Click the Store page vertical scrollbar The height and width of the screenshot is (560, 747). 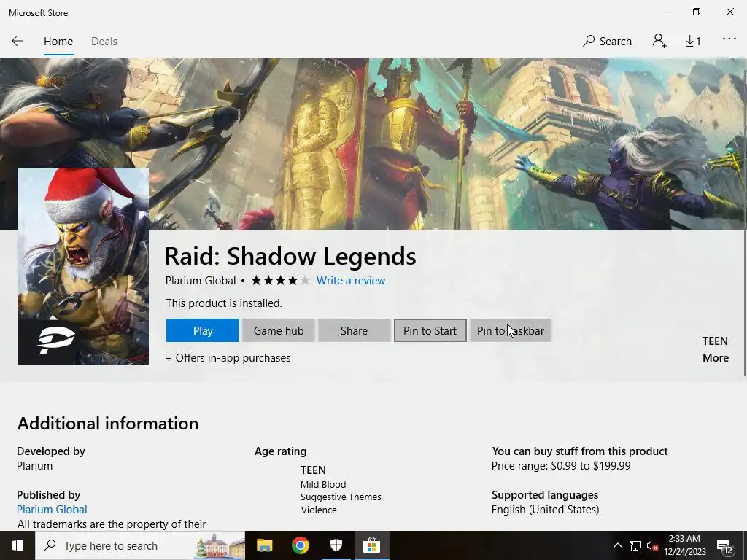point(743,222)
